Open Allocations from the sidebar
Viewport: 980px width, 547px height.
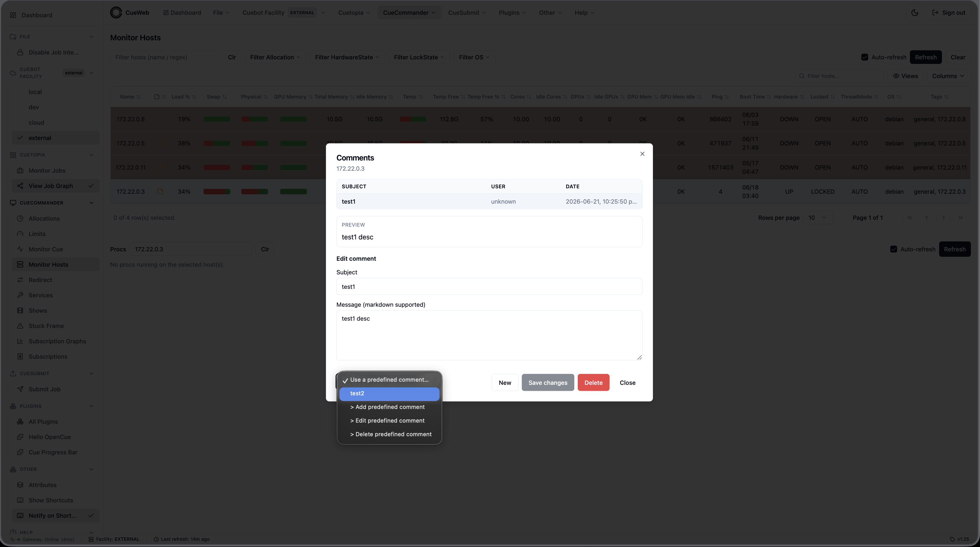pos(56,218)
